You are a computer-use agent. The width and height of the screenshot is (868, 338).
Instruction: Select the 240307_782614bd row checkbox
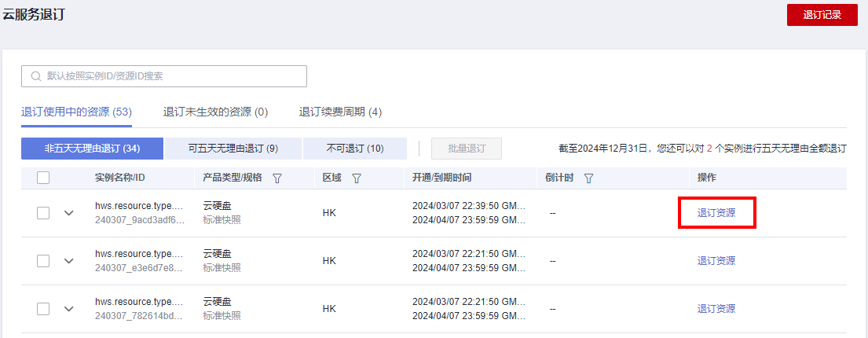pos(44,309)
